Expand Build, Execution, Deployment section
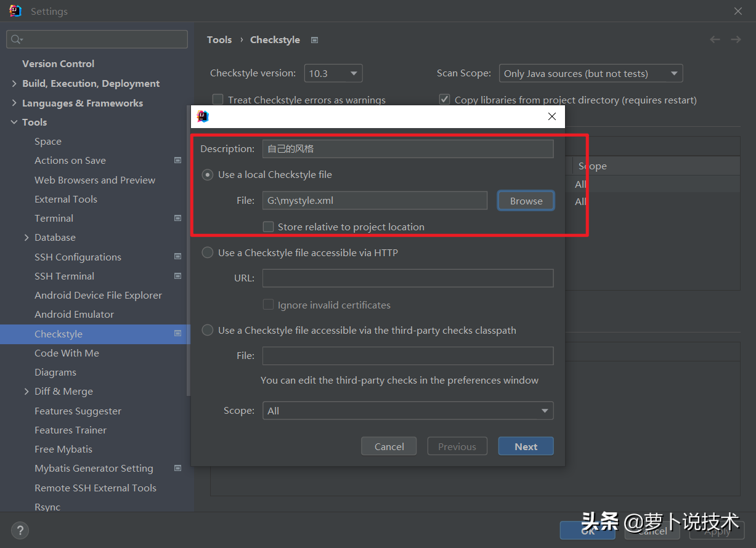 coord(14,84)
